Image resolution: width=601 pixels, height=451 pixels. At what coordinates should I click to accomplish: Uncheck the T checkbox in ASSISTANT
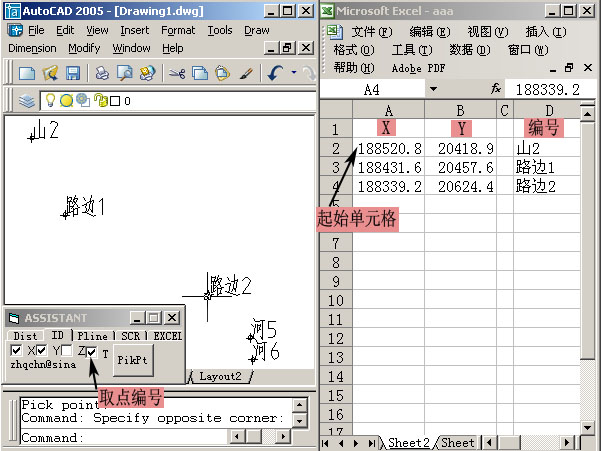91,351
